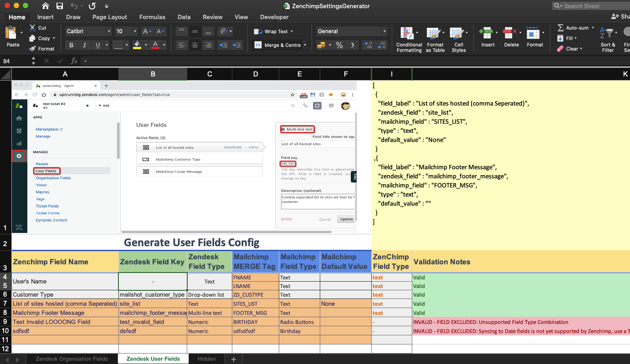Toggle italic formatting

[x=84, y=45]
